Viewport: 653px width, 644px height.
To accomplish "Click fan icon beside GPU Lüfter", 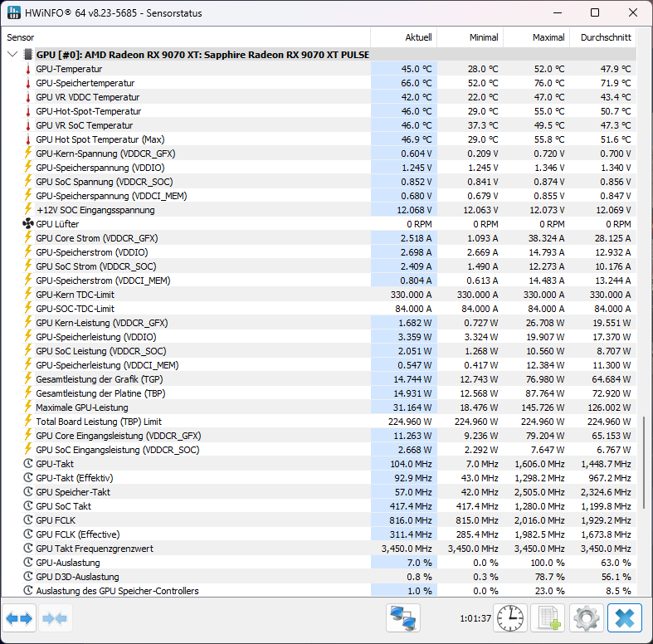I will pos(28,224).
